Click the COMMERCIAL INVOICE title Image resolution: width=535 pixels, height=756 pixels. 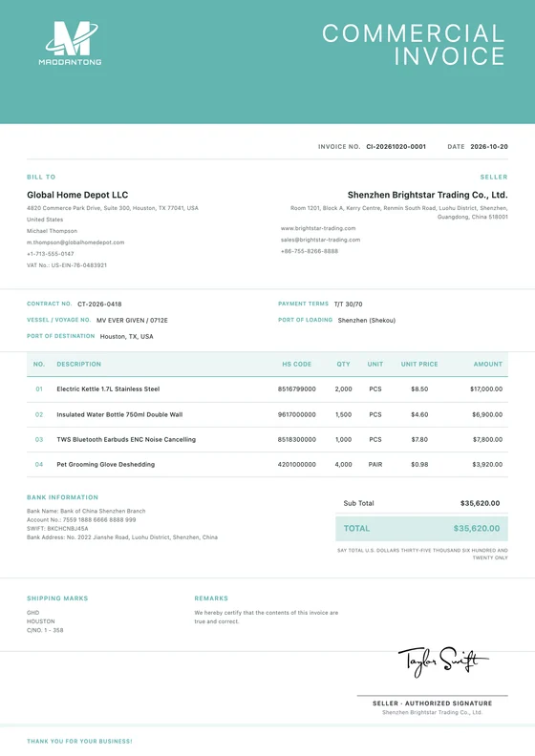tap(414, 45)
